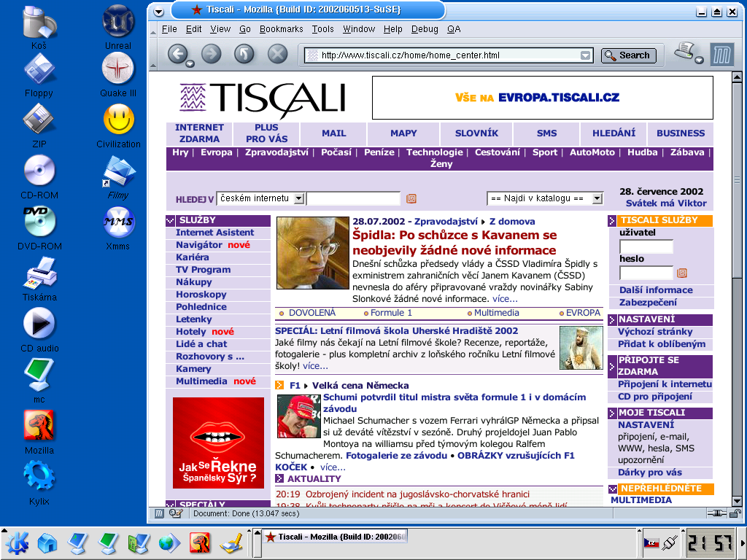Open the Debug menu

(425, 29)
